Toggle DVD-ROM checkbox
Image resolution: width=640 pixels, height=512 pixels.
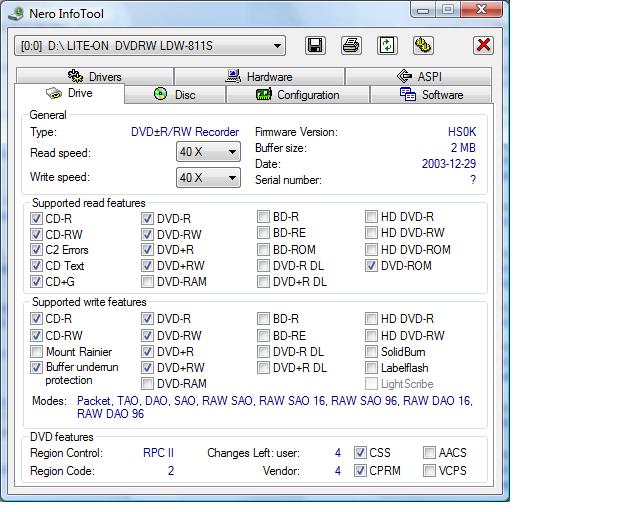click(x=371, y=266)
